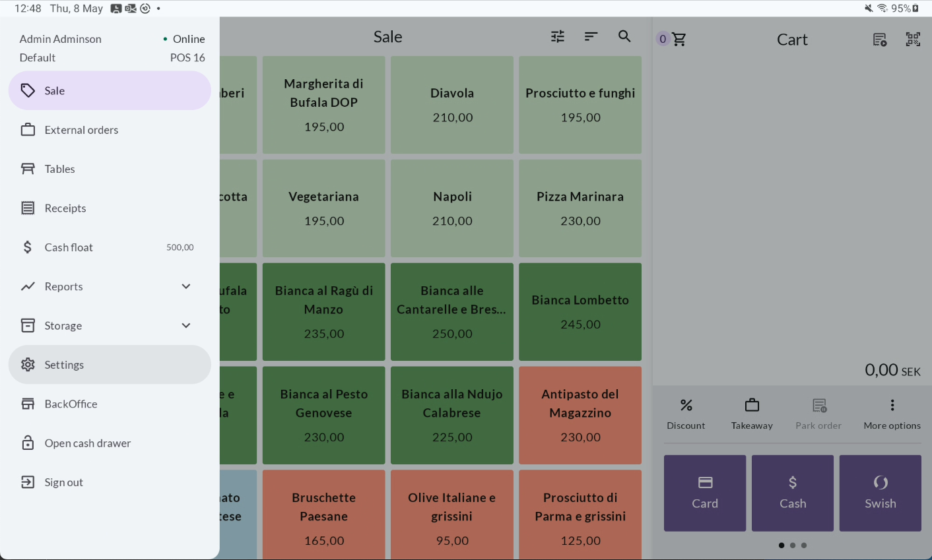The image size is (932, 560).
Task: Expand the Reports submenu chevron
Action: pos(186,286)
